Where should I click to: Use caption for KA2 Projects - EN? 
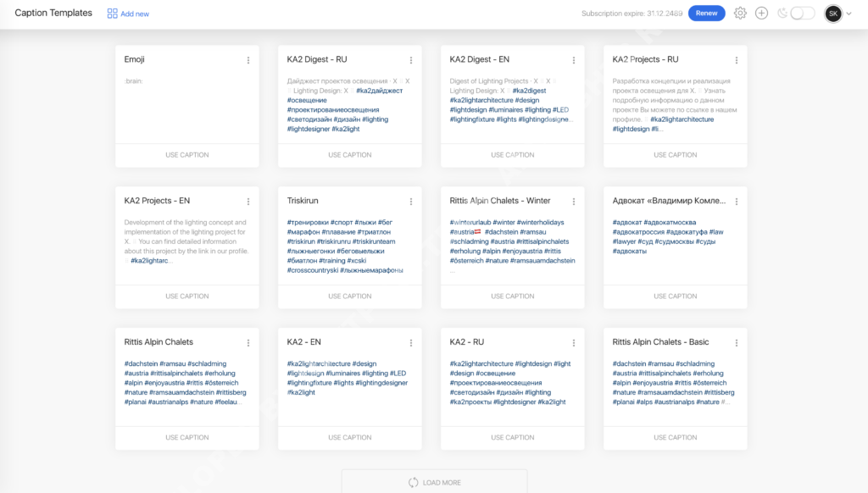click(x=187, y=296)
